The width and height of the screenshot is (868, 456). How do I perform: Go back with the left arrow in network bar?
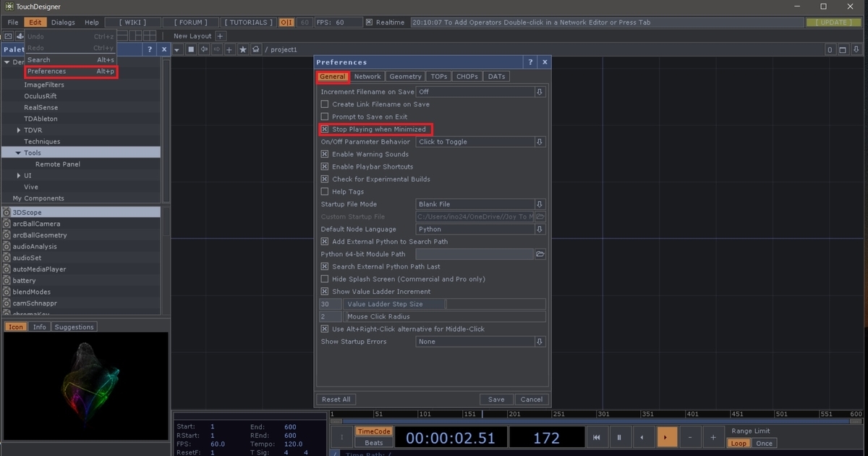coord(205,49)
